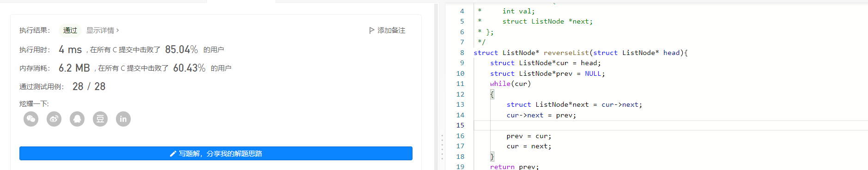Click the '60.43%' memory percentile

pos(189,68)
